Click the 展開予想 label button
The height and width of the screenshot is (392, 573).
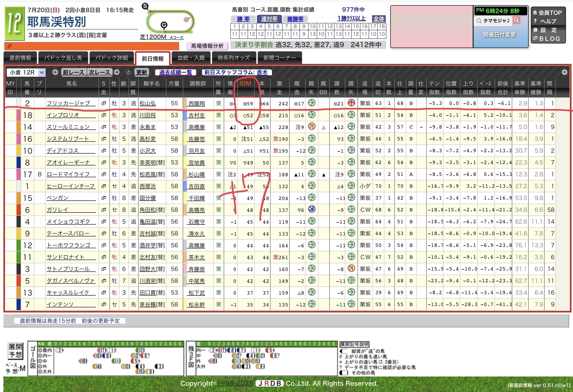tap(15, 351)
